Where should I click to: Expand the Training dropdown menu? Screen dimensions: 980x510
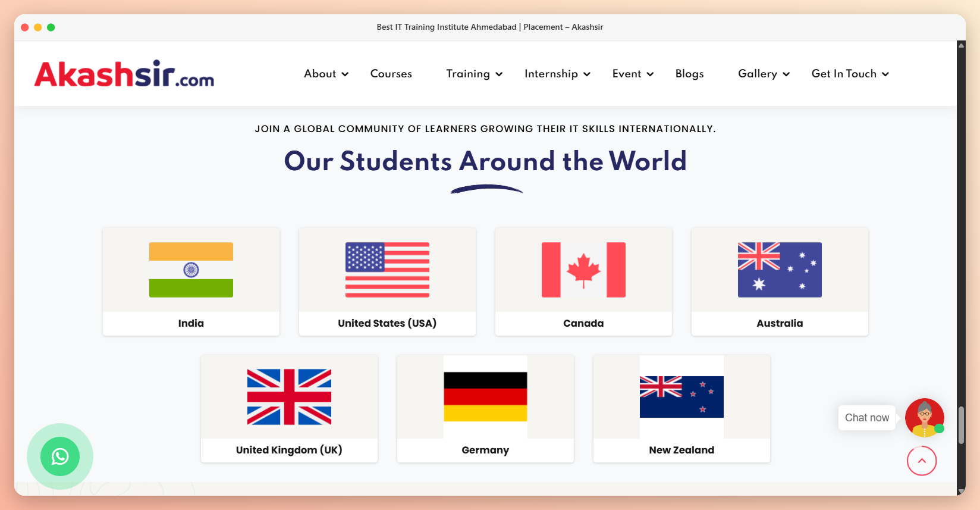click(x=475, y=74)
